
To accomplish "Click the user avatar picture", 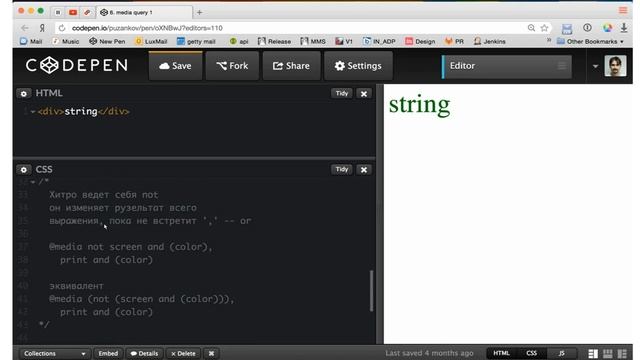I will (615, 66).
